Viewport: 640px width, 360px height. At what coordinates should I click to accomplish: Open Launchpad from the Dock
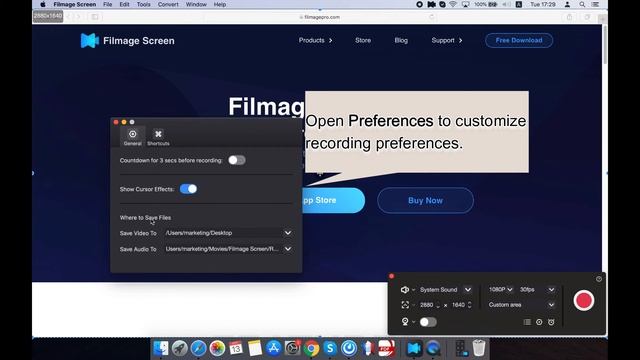tap(180, 348)
